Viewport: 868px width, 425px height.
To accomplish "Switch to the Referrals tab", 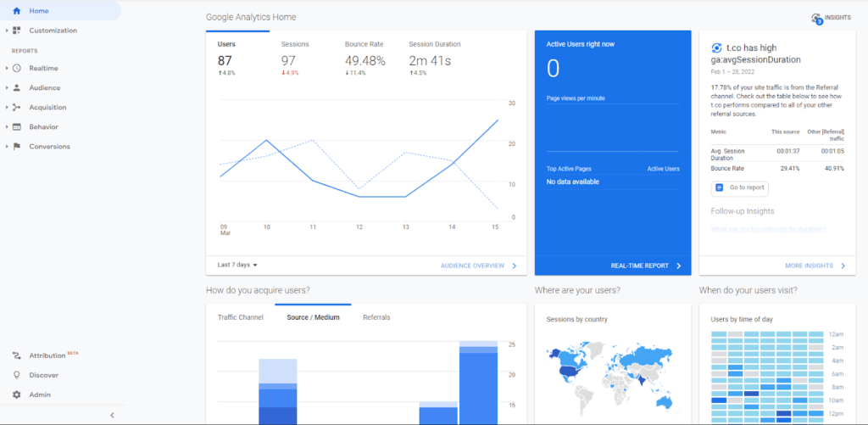I will 376,317.
